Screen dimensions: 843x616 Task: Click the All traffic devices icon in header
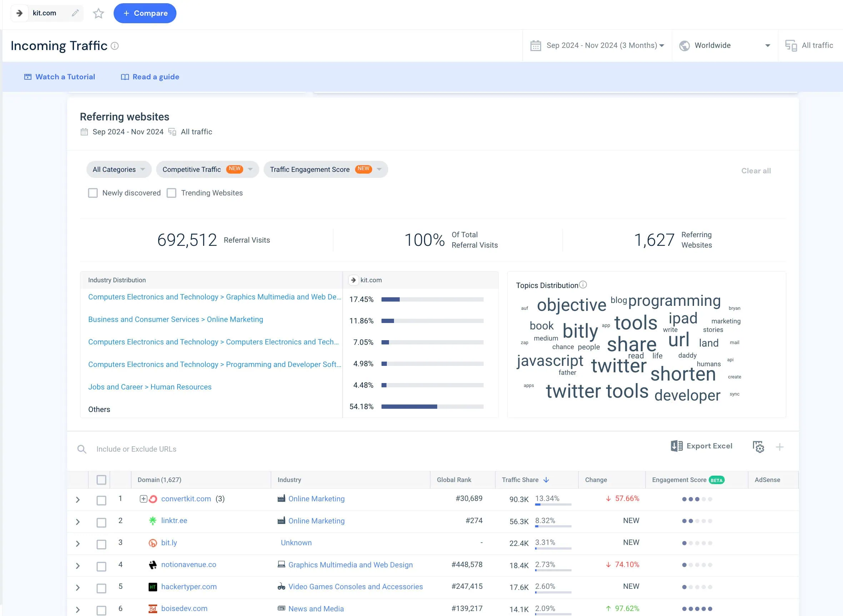[x=791, y=45]
